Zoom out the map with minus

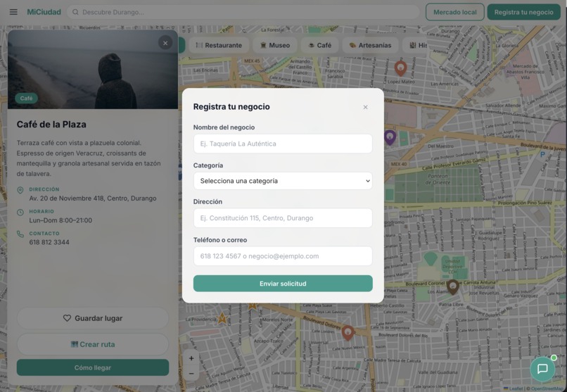coord(191,374)
